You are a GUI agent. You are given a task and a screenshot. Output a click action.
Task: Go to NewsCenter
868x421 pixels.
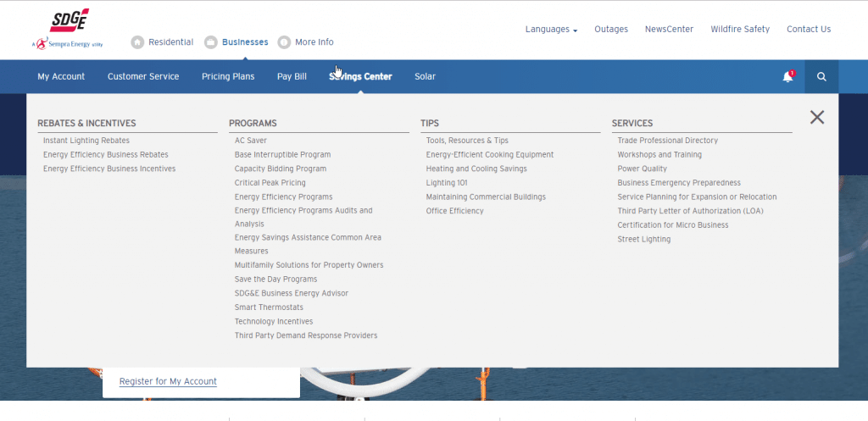pos(669,30)
